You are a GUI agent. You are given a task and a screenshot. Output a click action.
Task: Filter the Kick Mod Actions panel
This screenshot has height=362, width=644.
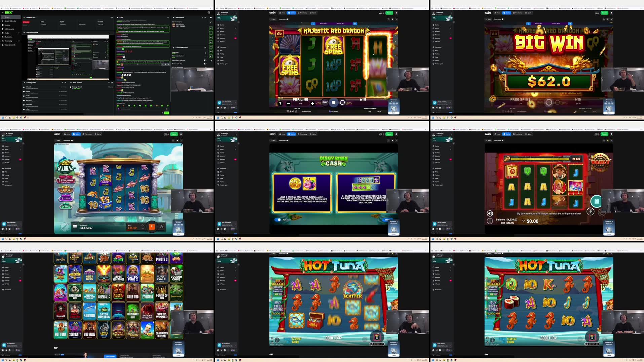point(109,83)
